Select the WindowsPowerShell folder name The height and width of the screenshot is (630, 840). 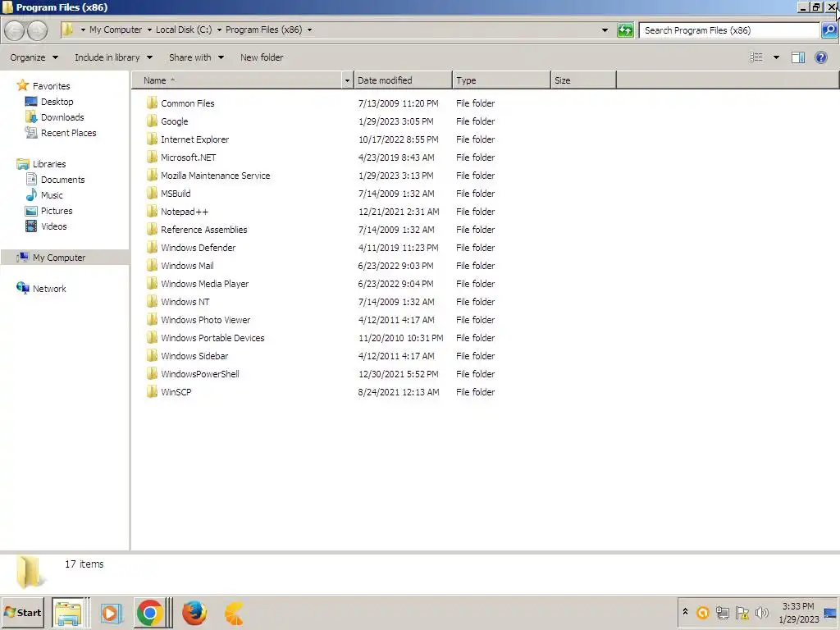200,374
